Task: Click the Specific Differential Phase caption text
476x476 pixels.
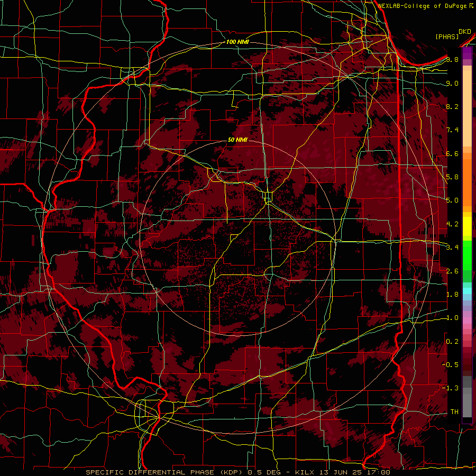Action: [x=238, y=472]
